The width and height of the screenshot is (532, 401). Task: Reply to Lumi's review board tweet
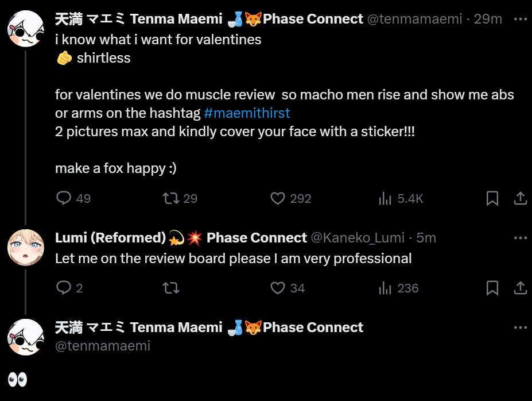click(64, 288)
